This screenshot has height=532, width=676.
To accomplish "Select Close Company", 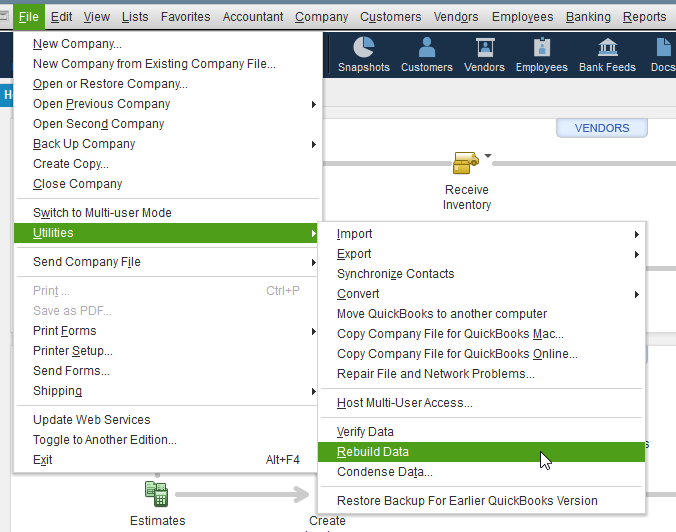I will point(166,184).
